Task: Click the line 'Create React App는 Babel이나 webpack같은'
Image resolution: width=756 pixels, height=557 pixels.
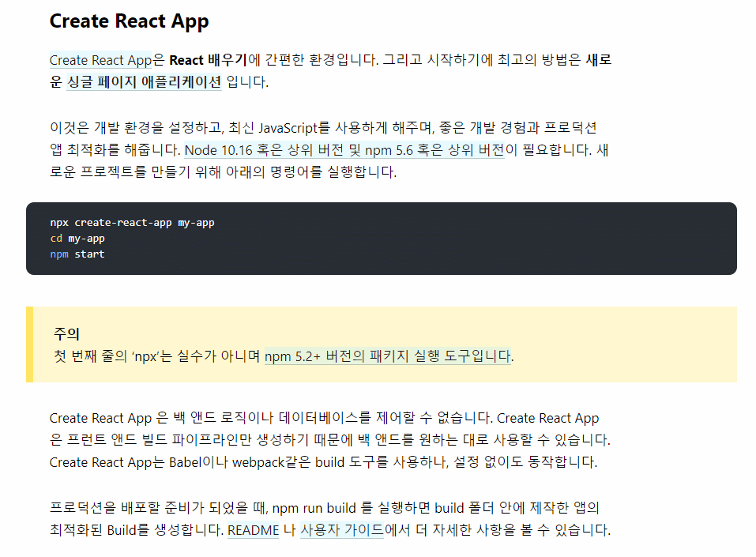Action: [x=324, y=462]
